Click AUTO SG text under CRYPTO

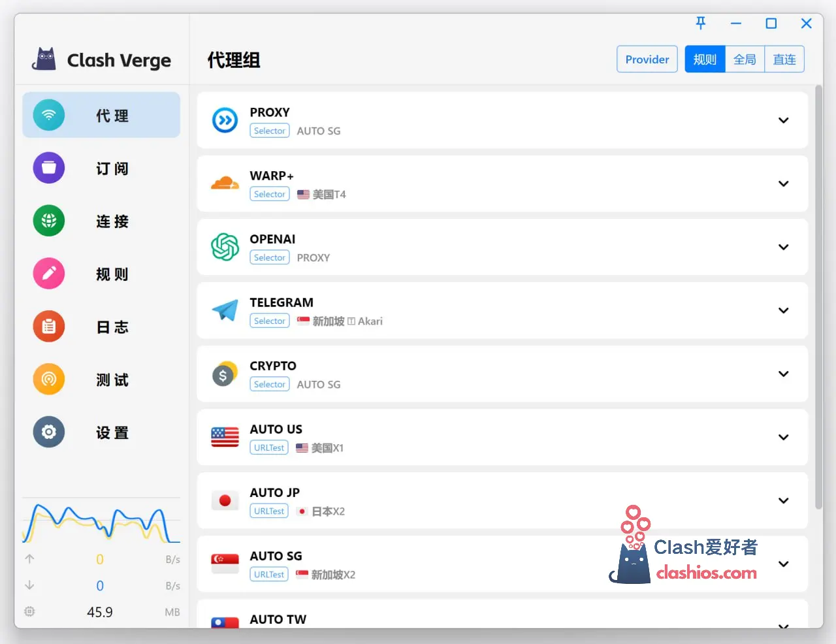[x=319, y=384]
